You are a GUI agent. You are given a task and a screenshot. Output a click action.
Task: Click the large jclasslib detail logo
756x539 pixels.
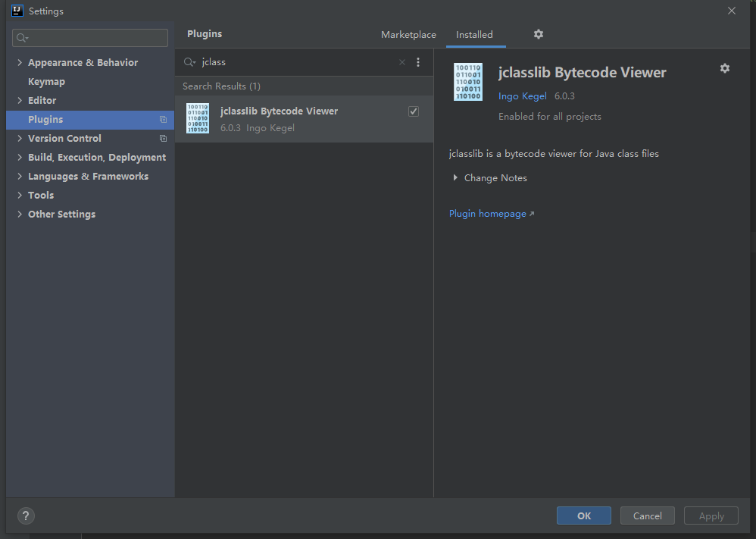[x=467, y=82]
